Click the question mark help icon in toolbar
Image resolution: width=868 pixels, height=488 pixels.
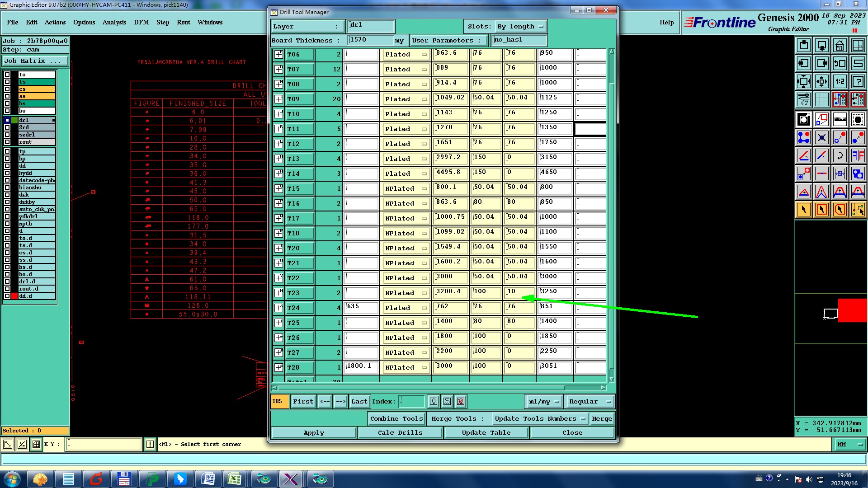(858, 81)
